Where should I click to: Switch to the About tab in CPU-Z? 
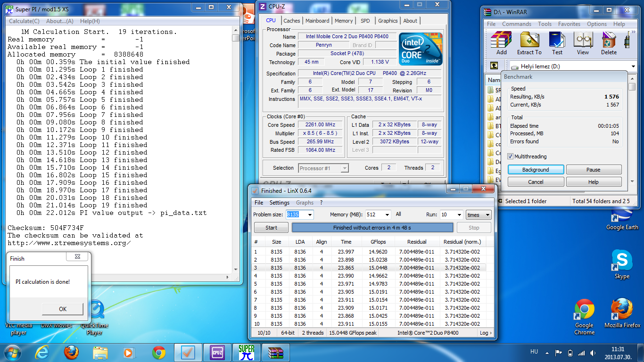tap(410, 21)
